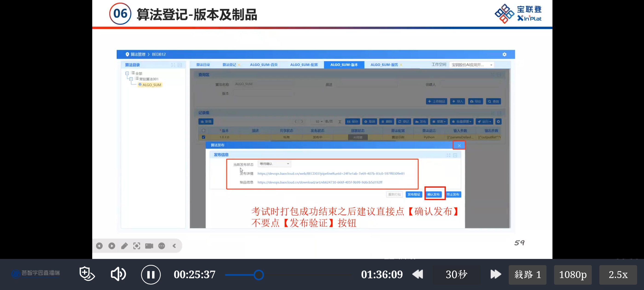Click the shield protection icon

tap(87, 273)
